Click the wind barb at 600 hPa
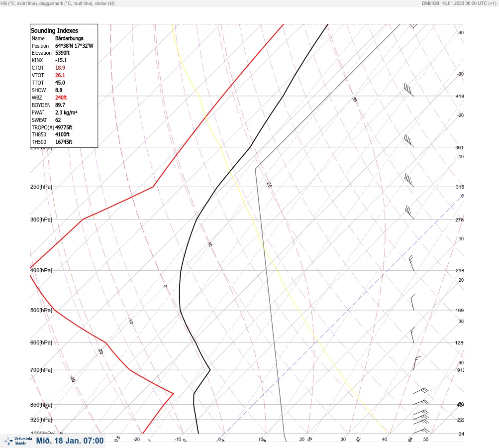Viewport: 499px width, 448px height. (x=413, y=336)
